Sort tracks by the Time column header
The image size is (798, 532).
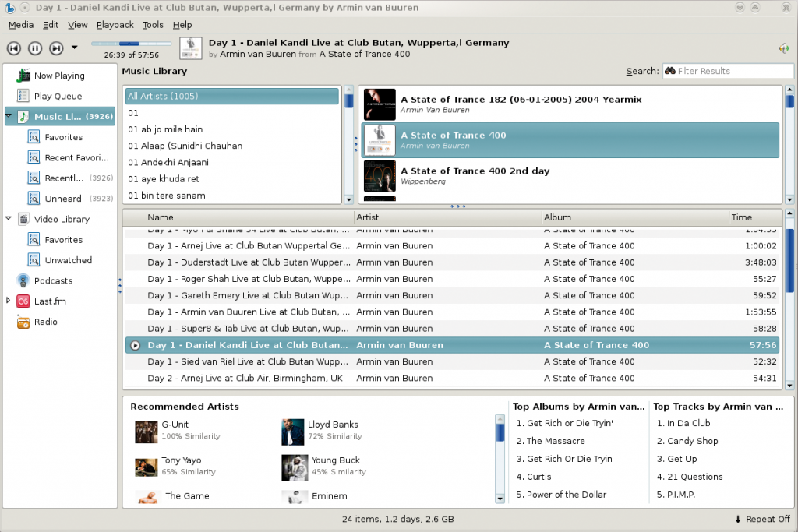pos(755,217)
